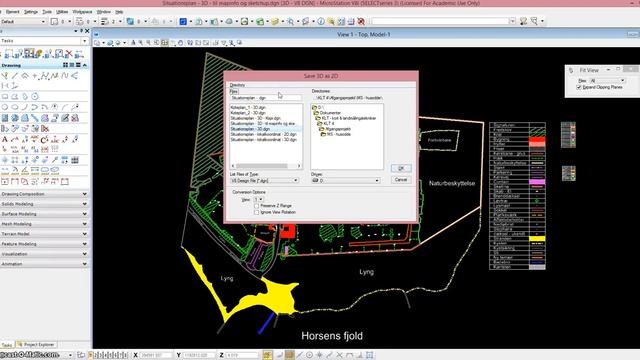The image size is (640, 360).
Task: Click the Files name input field
Action: click(266, 98)
